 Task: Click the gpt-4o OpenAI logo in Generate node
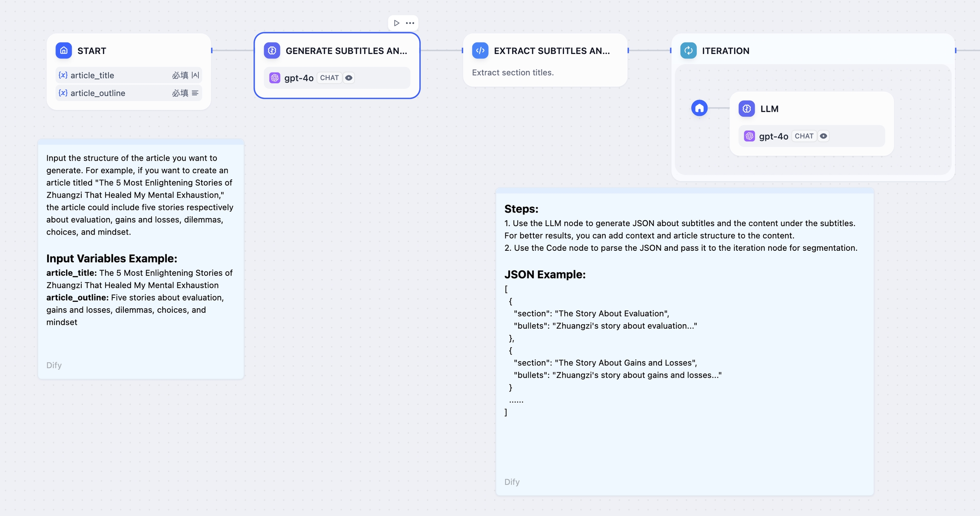[x=275, y=78]
